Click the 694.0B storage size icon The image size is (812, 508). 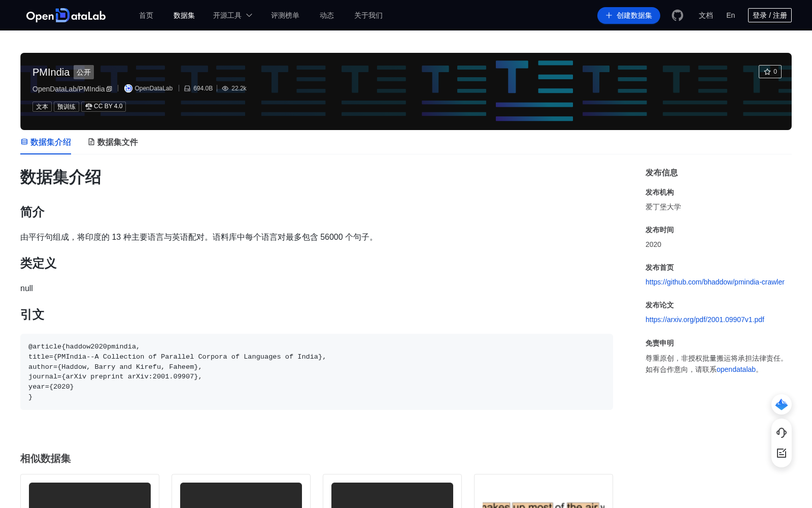pos(187,88)
